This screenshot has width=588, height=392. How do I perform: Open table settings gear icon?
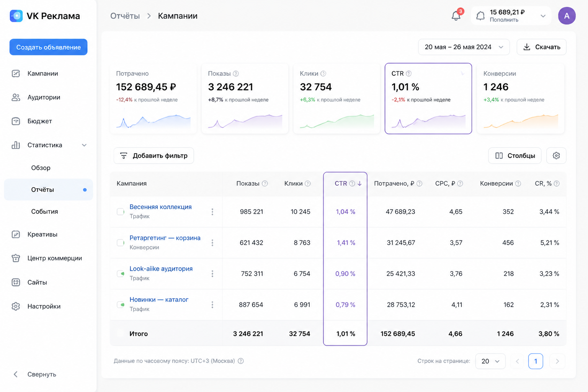(556, 155)
